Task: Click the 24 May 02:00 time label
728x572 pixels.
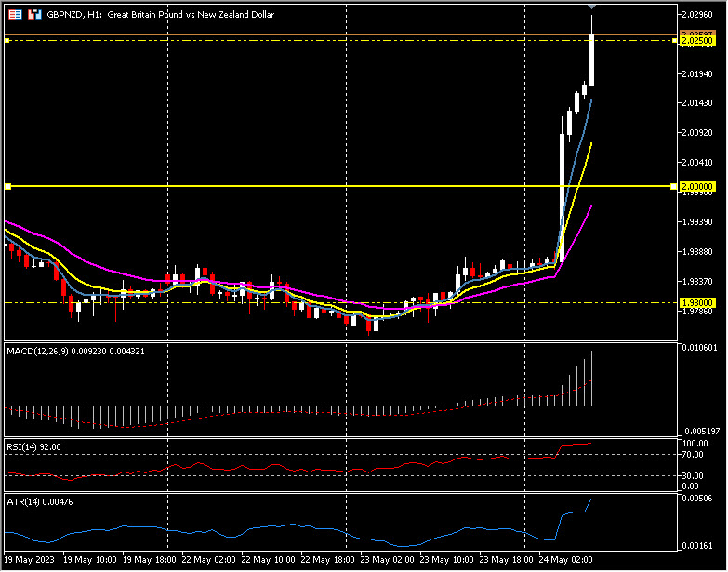Action: 564,561
